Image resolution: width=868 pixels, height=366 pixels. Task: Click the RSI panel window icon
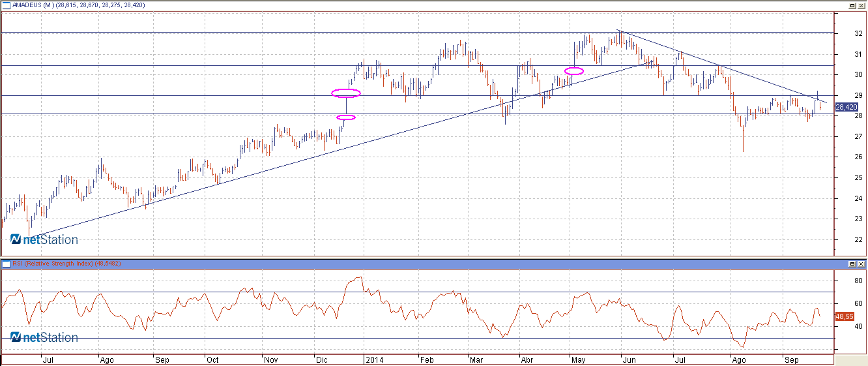click(5, 264)
